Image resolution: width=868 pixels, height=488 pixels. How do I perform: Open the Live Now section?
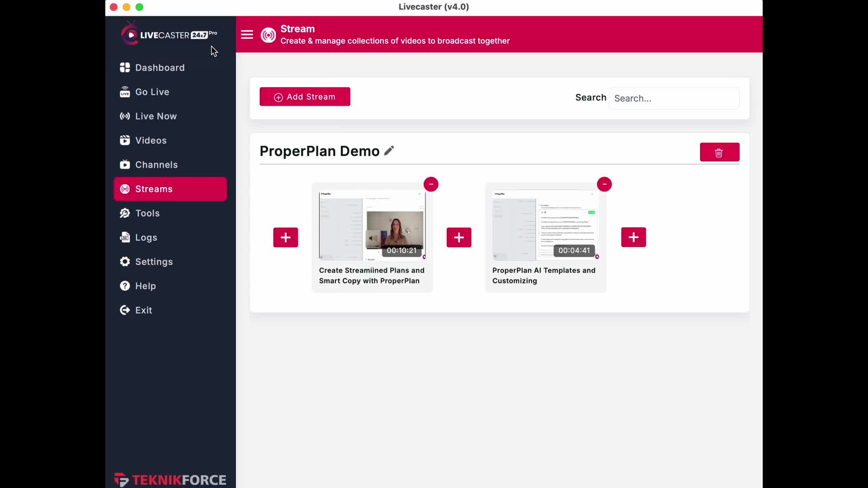(x=156, y=116)
